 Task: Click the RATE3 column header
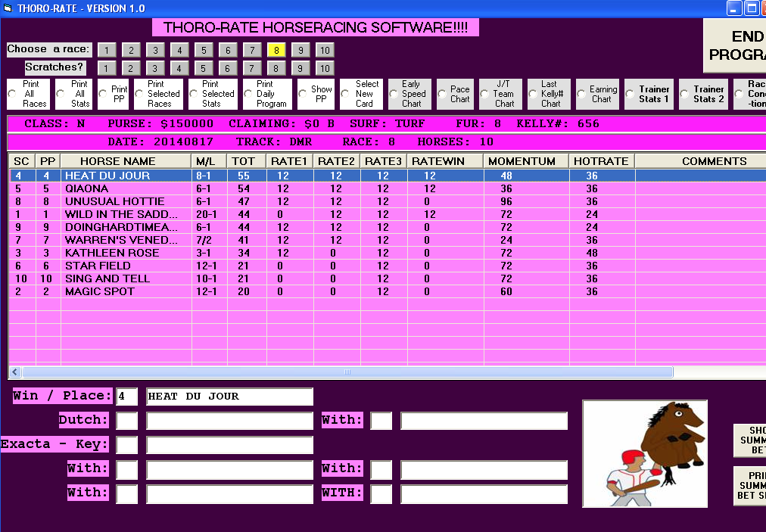click(383, 161)
